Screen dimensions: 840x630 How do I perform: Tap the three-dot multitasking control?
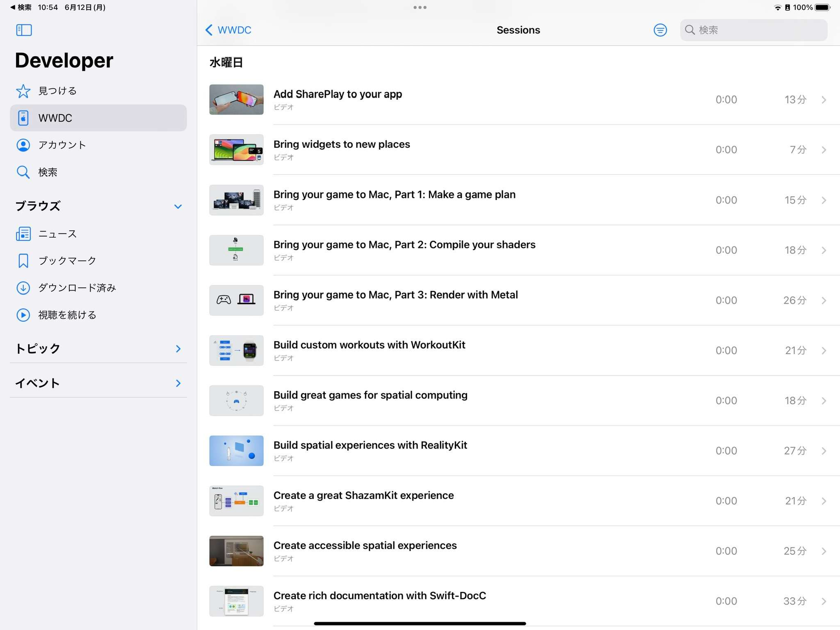coord(420,7)
